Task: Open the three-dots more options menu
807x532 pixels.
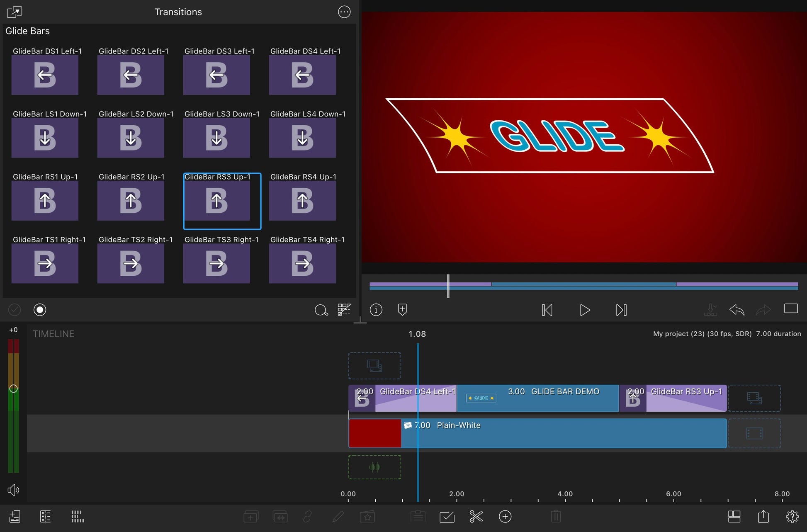Action: point(344,12)
